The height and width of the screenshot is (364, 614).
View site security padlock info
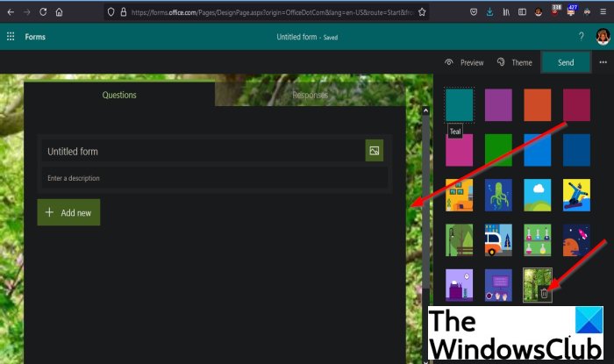124,12
